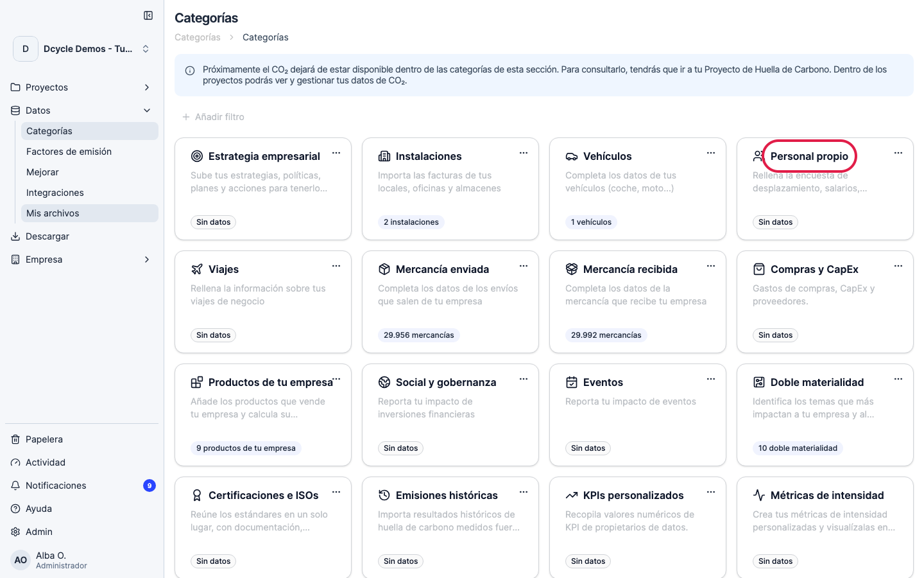Open KPIs personalizados options menu
Image resolution: width=924 pixels, height=578 pixels.
coord(711,492)
